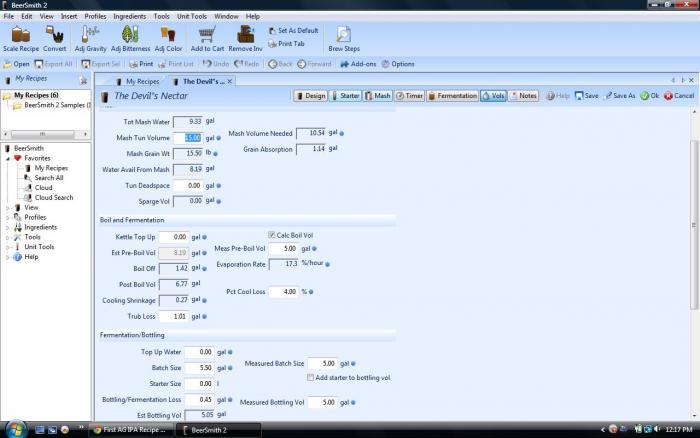Expand the Profiles tree node

8,217
